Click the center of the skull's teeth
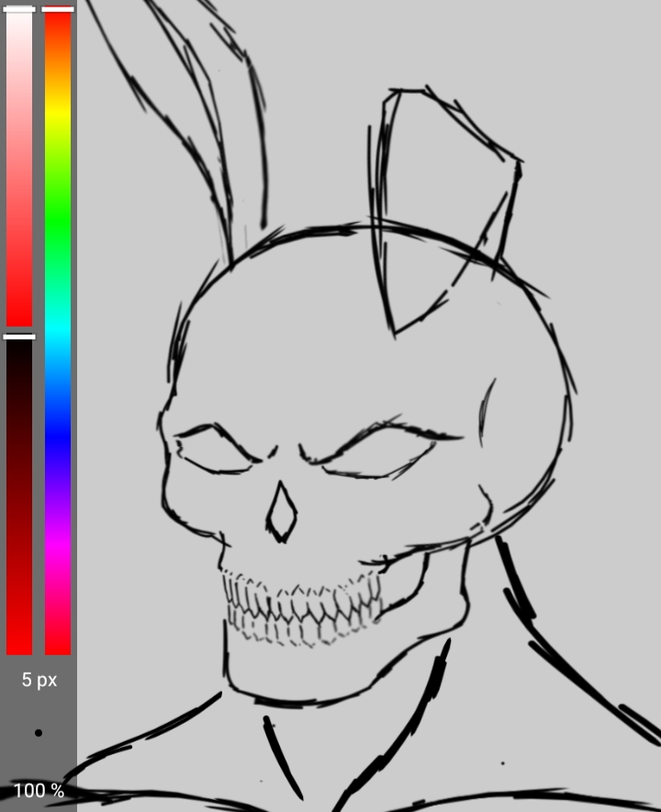Screen dimensions: 661x812 [x=303, y=608]
